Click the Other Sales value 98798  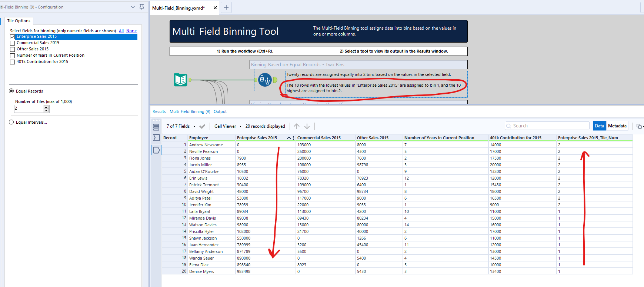click(x=379, y=165)
